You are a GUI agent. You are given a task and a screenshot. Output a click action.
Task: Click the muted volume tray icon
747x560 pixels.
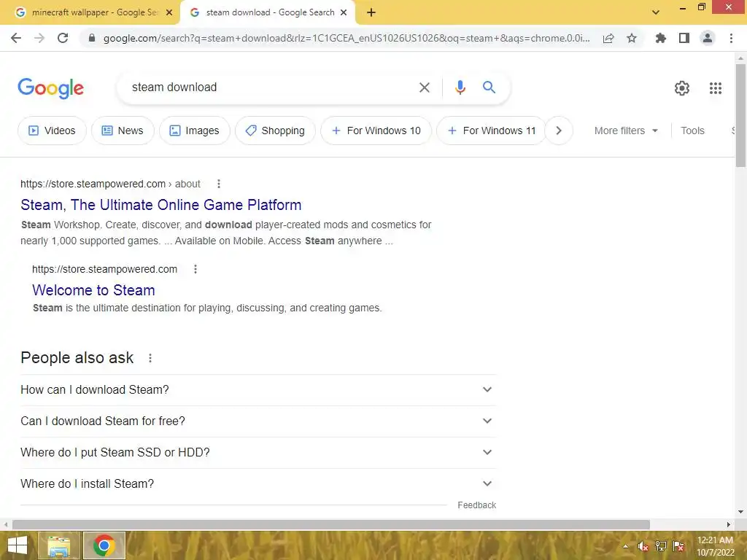[x=643, y=546]
